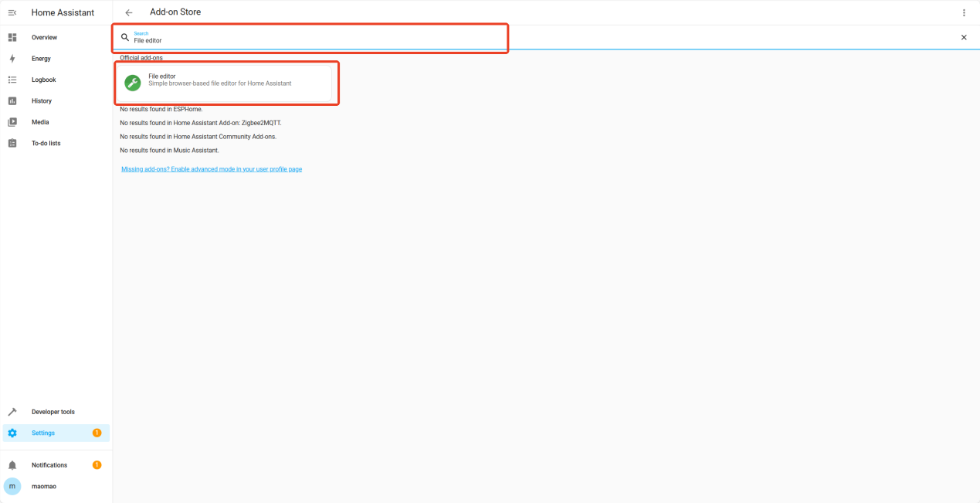This screenshot has height=503, width=980.
Task: Click the Settings orange badge showing 1
Action: [97, 433]
